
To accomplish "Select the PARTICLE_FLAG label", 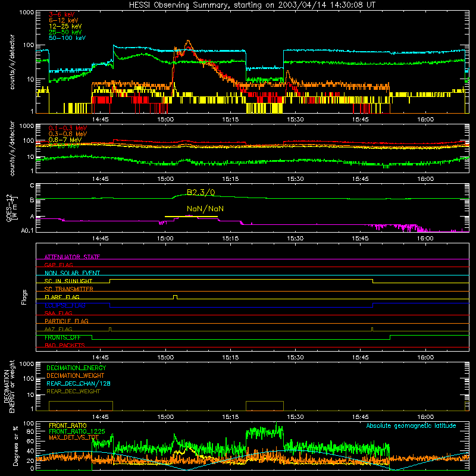I will 67,321.
